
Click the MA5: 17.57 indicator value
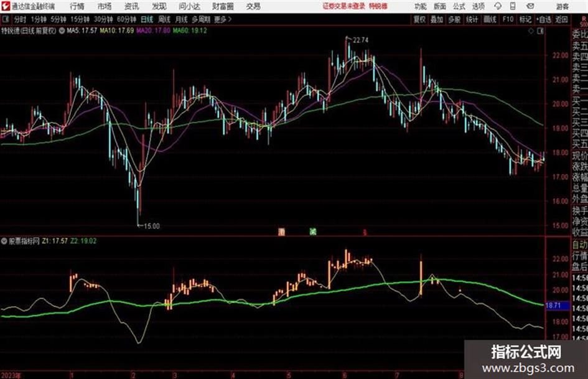coord(82,30)
